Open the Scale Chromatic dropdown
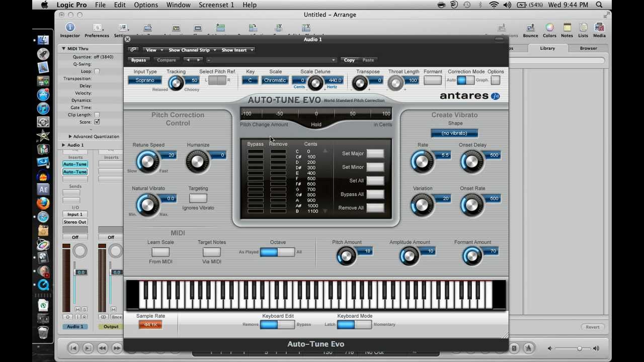 (275, 80)
